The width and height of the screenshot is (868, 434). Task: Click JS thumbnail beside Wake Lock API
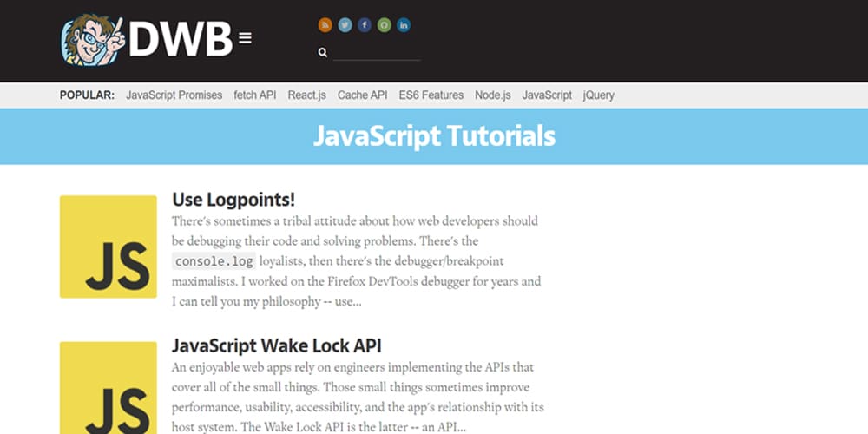[x=108, y=387]
